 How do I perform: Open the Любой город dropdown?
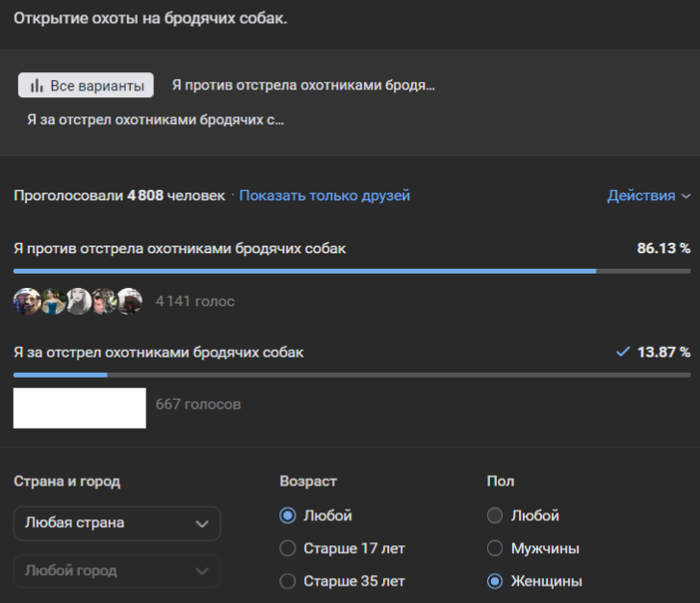tap(117, 571)
